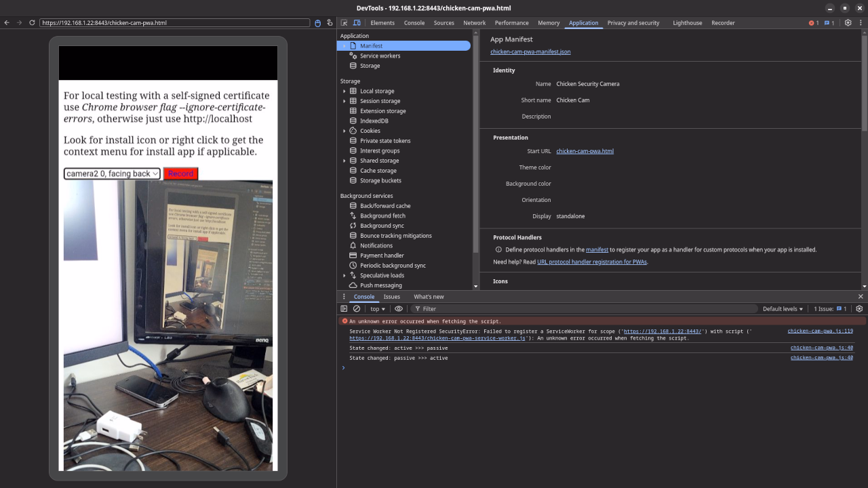Reload the page with the refresh icon

point(32,23)
